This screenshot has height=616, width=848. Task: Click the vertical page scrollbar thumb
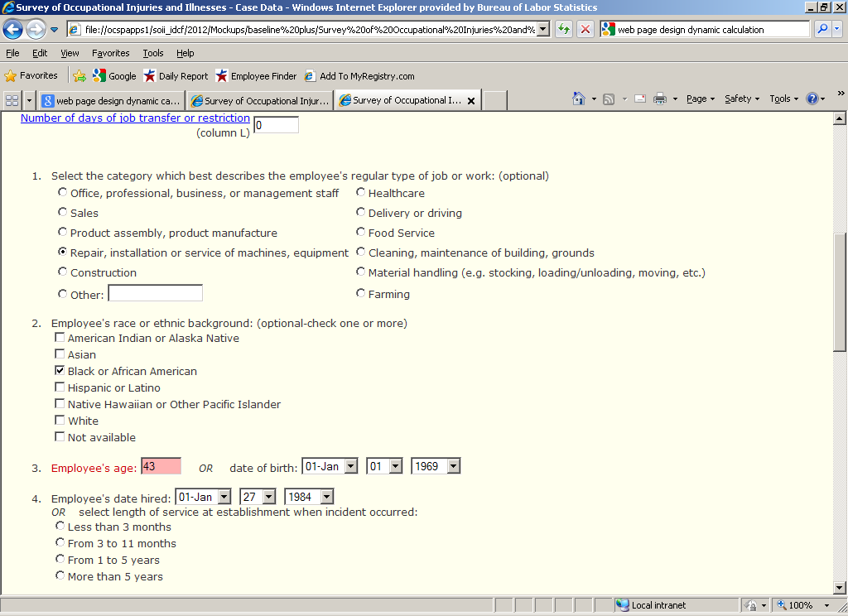point(840,294)
